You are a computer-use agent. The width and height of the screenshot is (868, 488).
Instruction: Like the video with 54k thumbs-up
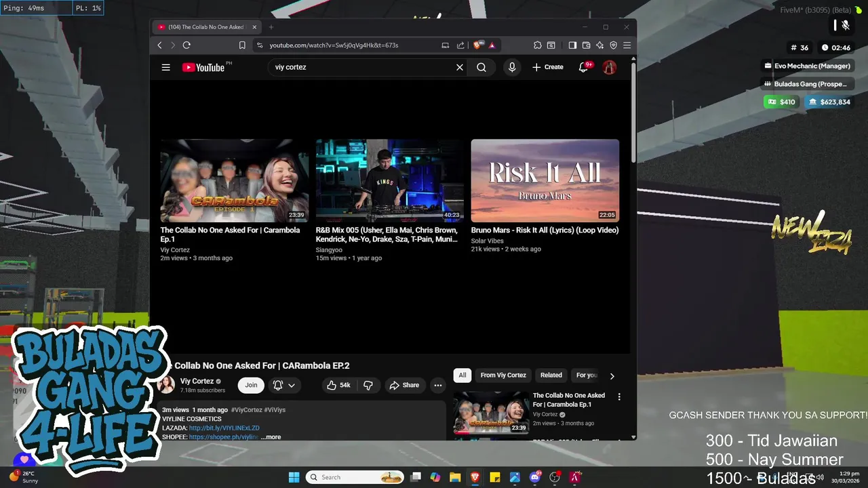pyautogui.click(x=338, y=385)
